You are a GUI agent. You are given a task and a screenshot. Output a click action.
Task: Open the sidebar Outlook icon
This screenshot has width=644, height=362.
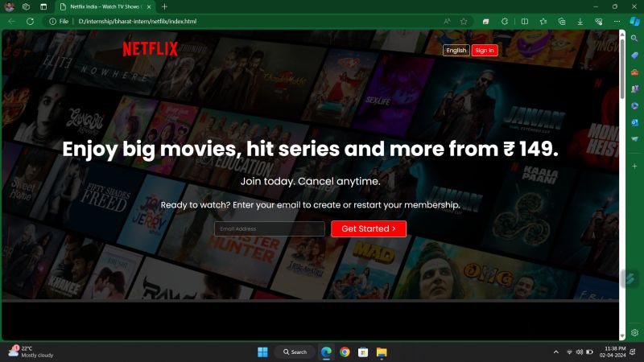(634, 122)
